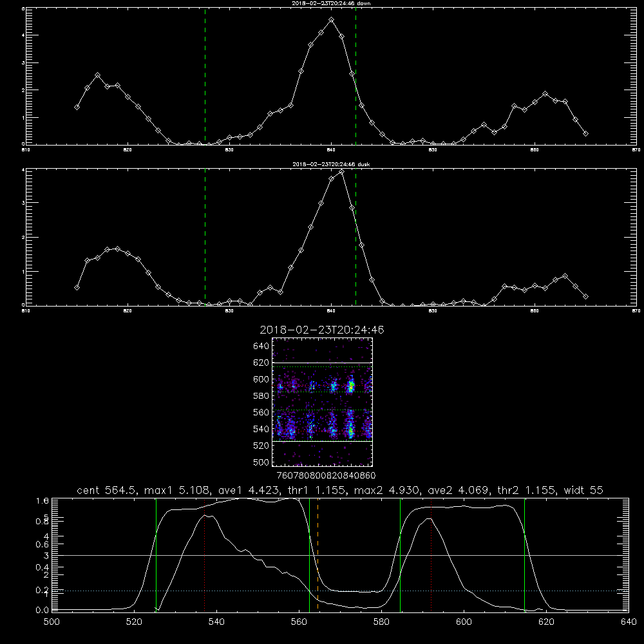Viewport: 644px width, 644px height.
Task: Click the red dotted line near 537 in bottom plot
Action: [205, 554]
